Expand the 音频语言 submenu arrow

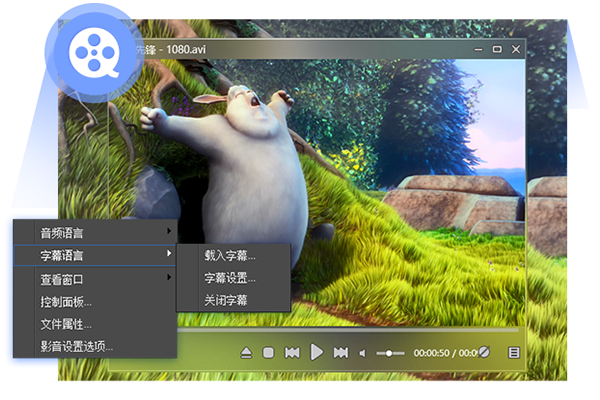(169, 231)
